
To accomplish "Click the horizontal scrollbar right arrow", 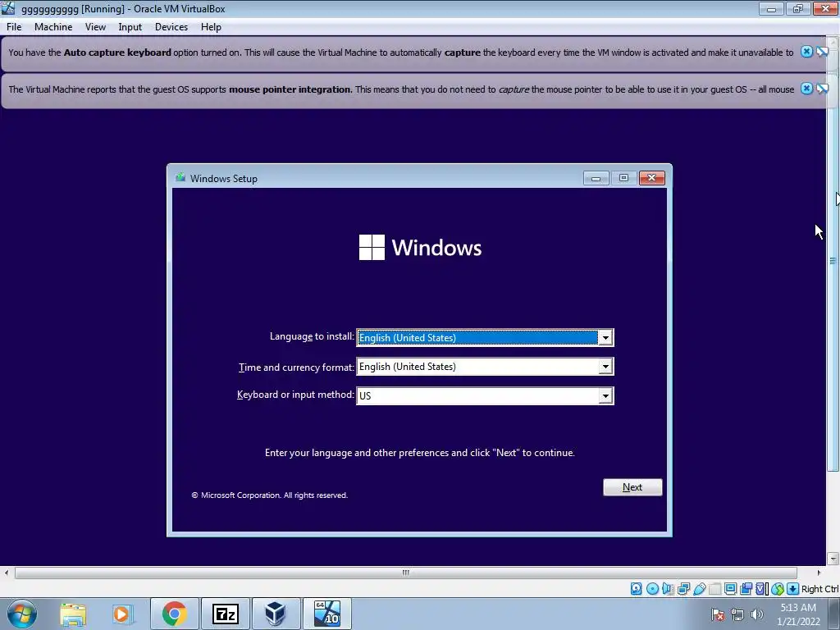I will click(x=819, y=573).
